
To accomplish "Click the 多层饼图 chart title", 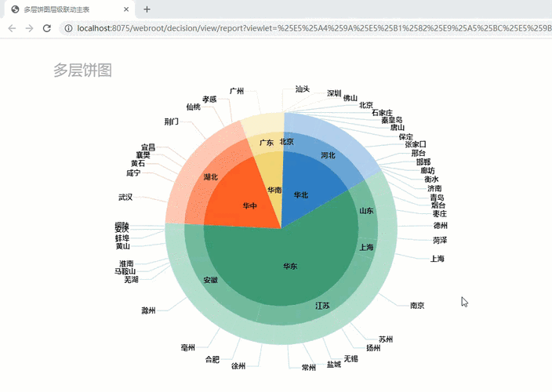I will coord(83,70).
